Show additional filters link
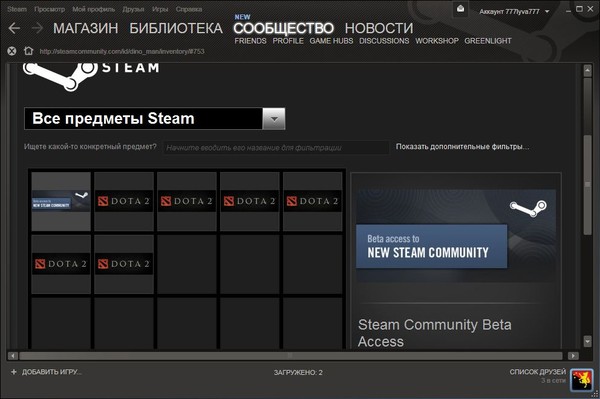 coord(463,147)
